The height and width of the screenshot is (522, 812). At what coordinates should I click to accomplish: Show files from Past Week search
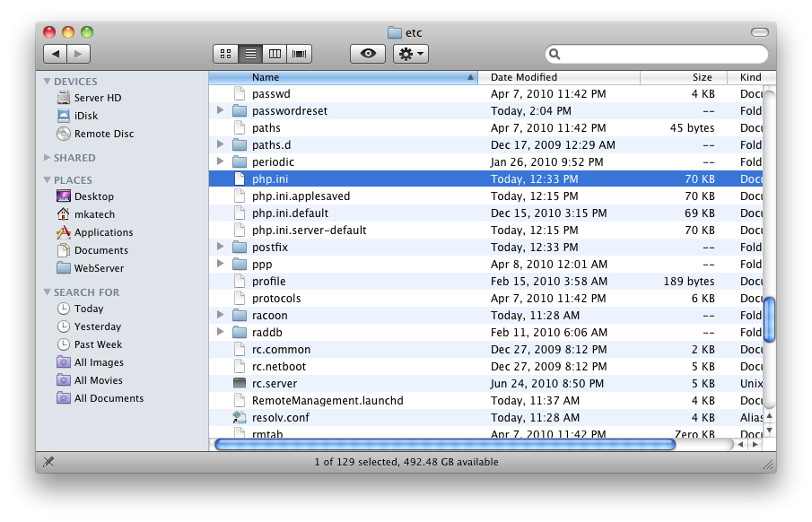pyautogui.click(x=90, y=344)
